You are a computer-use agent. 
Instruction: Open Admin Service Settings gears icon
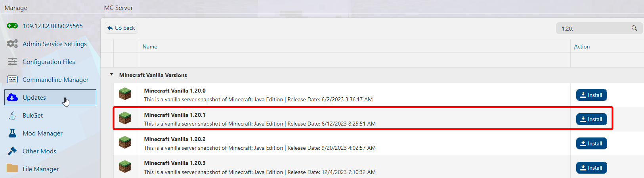coord(12,44)
